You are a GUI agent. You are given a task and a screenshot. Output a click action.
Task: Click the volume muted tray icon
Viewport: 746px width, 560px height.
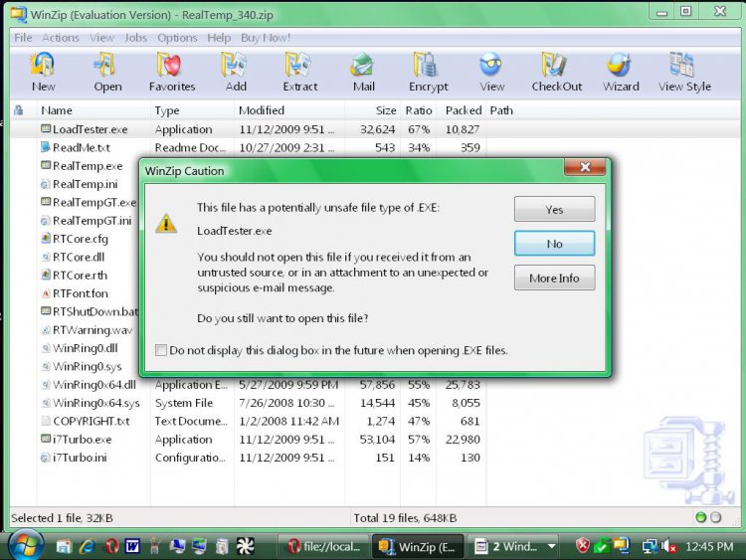click(669, 546)
